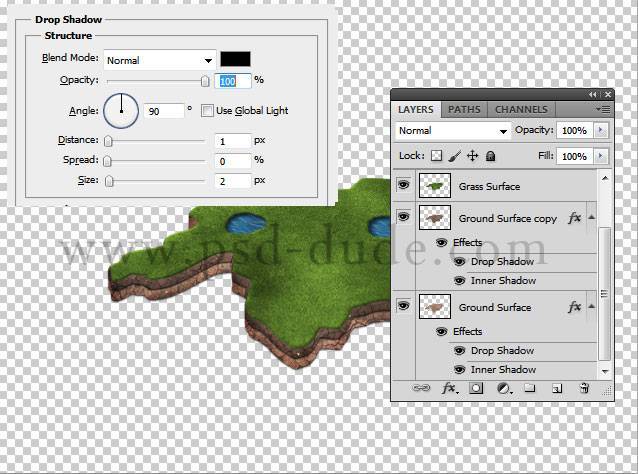638x474 pixels.
Task: Open Drop Shadow Blend Mode dropdown
Action: [160, 60]
